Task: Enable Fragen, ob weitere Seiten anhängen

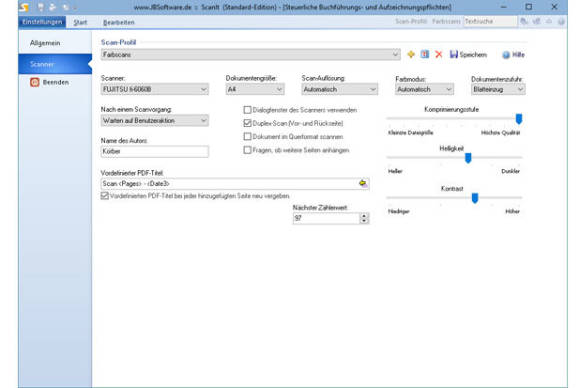Action: [x=247, y=150]
